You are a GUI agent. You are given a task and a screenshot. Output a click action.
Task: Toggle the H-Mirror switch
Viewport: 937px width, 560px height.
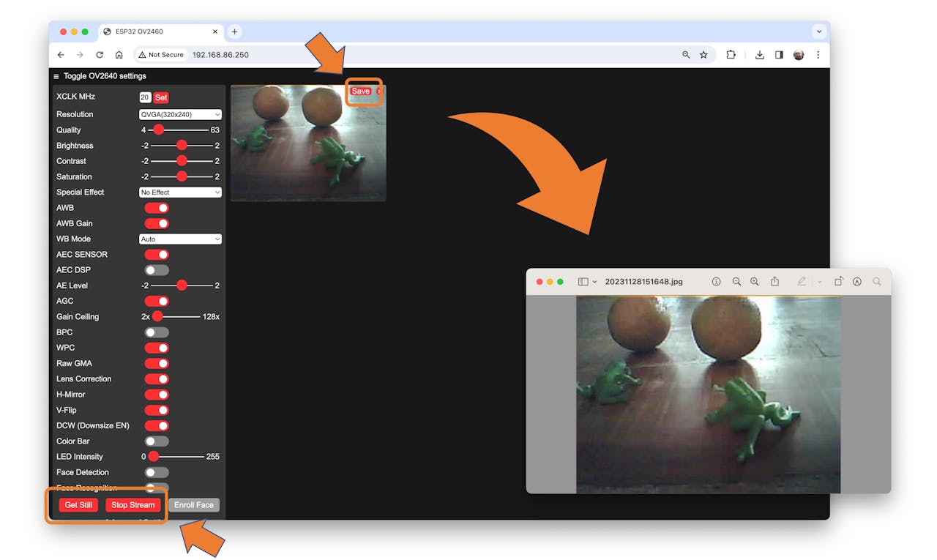(157, 395)
